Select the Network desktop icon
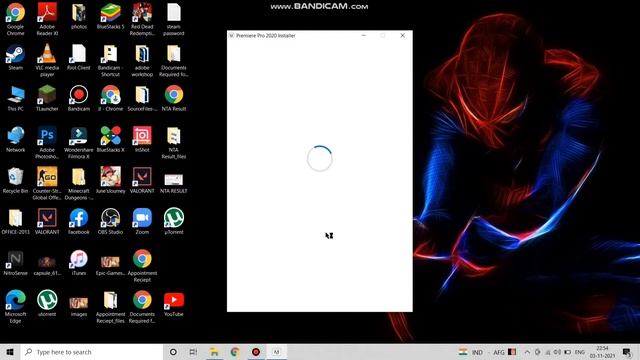This screenshot has width=640, height=360. pos(16,139)
